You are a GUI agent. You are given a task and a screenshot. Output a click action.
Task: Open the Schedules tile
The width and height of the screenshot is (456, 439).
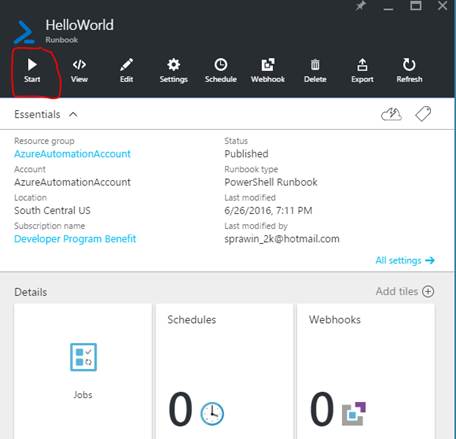pos(224,371)
